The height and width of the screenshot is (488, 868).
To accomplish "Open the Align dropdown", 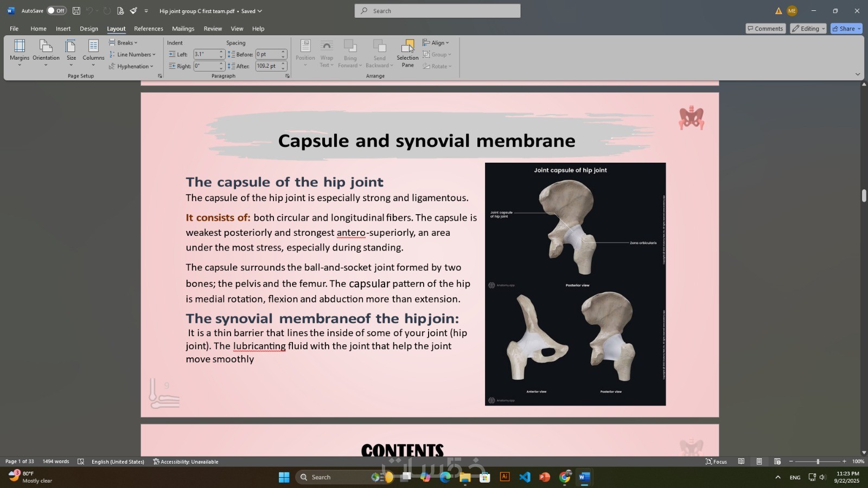I will [436, 43].
